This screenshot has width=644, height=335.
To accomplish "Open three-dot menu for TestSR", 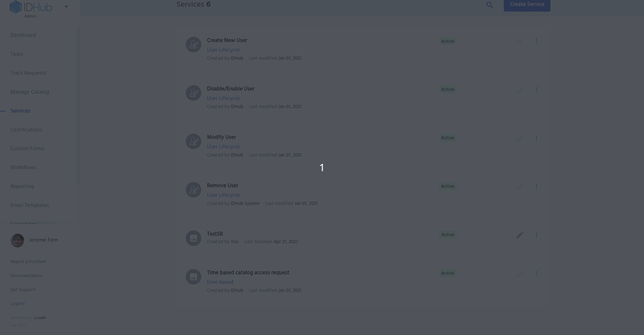I will coord(536,235).
